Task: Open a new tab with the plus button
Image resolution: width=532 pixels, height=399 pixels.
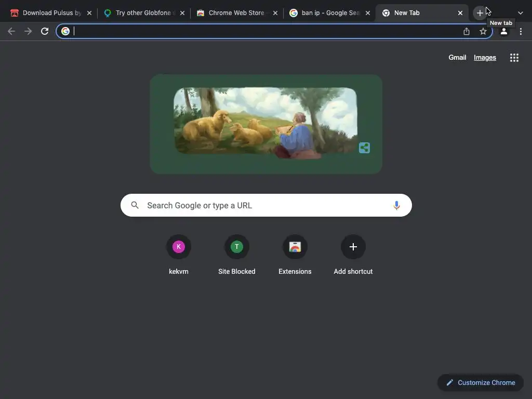Action: [x=480, y=13]
